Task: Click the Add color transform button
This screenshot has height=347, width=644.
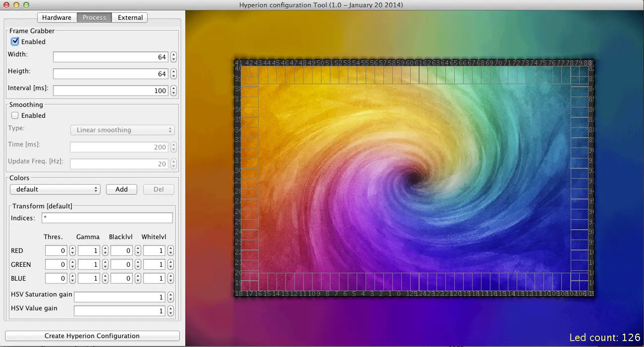Action: click(x=121, y=189)
